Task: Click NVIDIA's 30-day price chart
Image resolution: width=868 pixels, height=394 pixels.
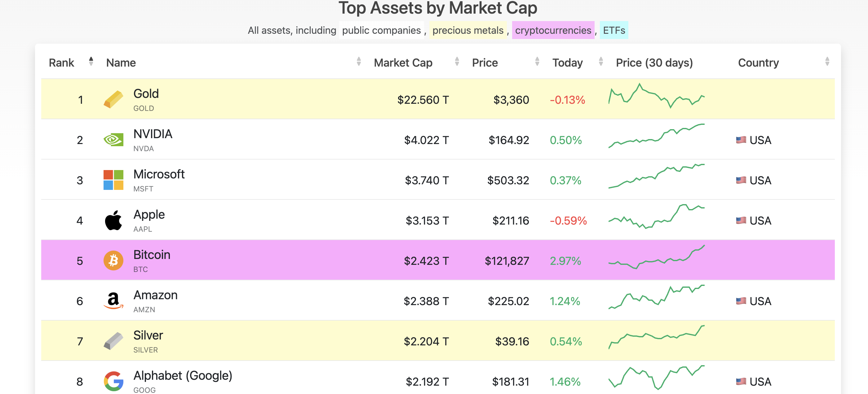Action: coord(656,136)
